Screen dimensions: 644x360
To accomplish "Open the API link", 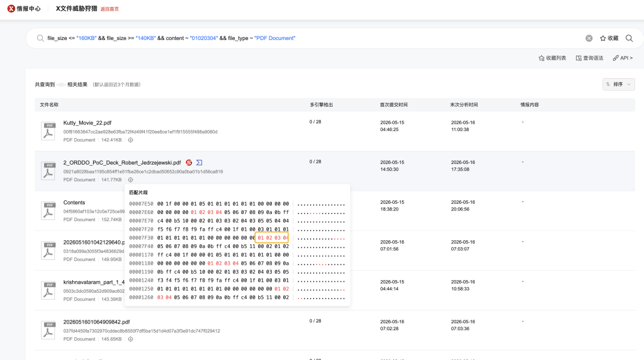I will pos(623,58).
